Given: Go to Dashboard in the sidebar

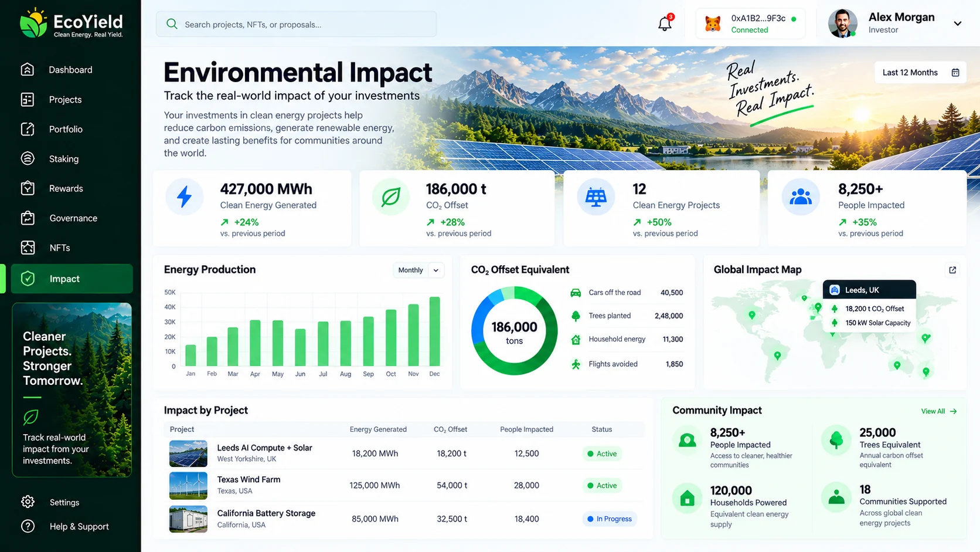Looking at the screenshot, I should click(70, 70).
